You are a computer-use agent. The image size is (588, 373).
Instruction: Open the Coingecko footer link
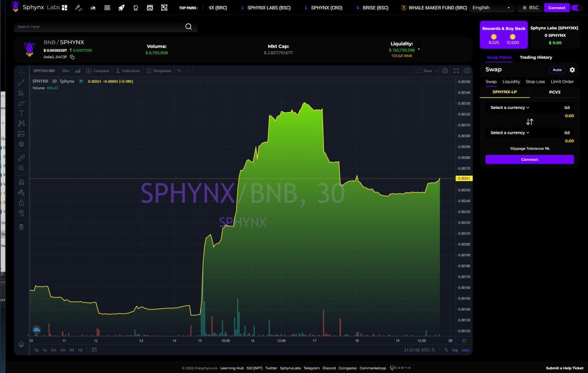coord(347,368)
